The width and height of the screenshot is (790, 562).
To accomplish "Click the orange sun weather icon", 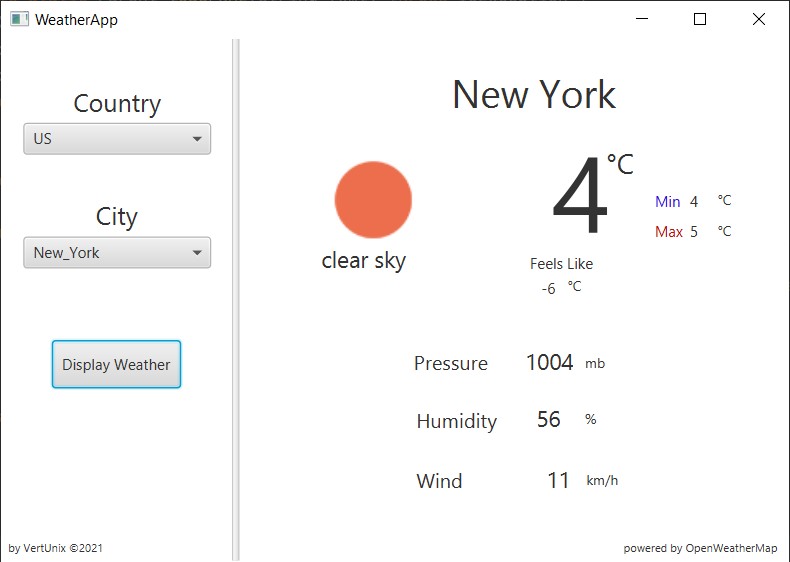I will 373,200.
